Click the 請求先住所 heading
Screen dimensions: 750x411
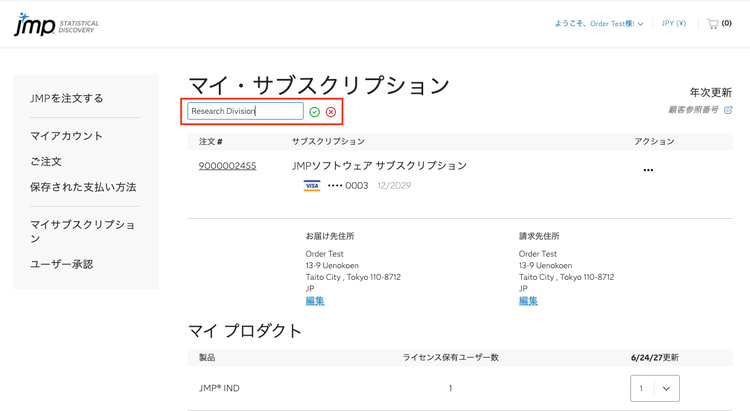tap(539, 236)
